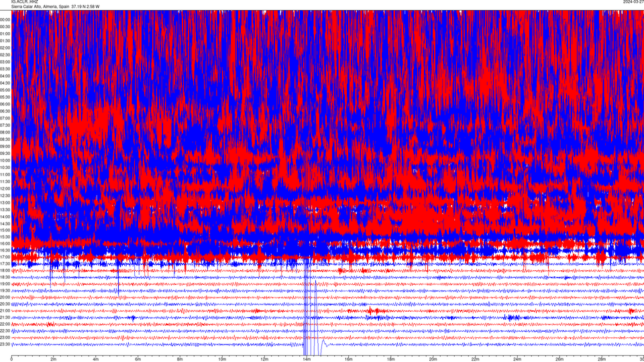The height and width of the screenshot is (362, 644).
Task: Click the 14m tick on the minute axis
Action: coord(307,359)
